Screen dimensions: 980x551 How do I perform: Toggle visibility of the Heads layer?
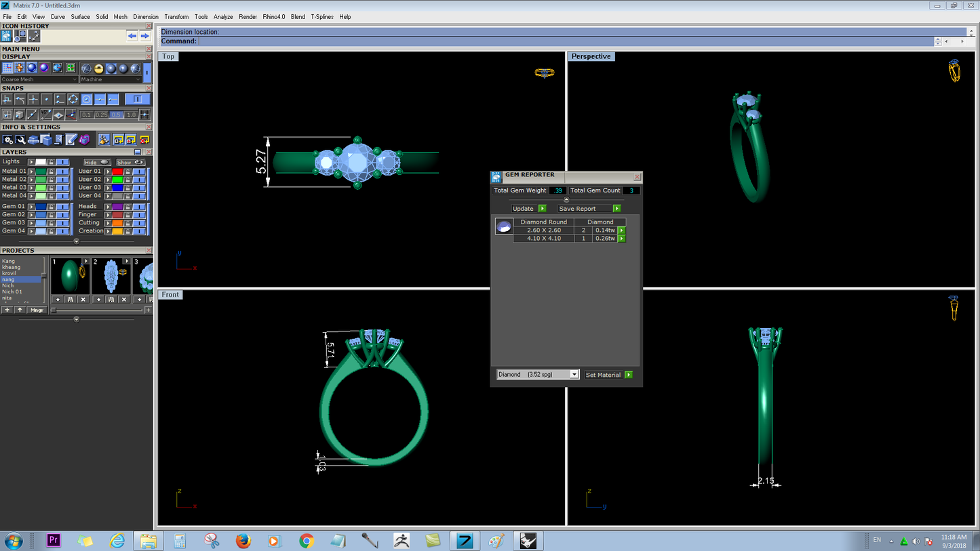(x=139, y=207)
